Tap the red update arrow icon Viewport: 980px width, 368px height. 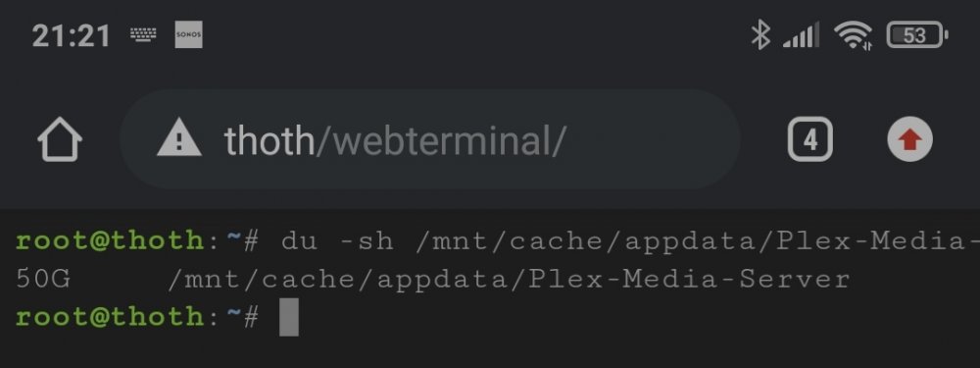910,140
